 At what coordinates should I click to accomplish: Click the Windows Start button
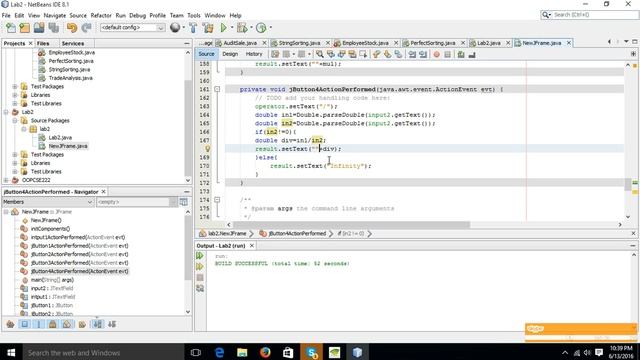pyautogui.click(x=11, y=352)
